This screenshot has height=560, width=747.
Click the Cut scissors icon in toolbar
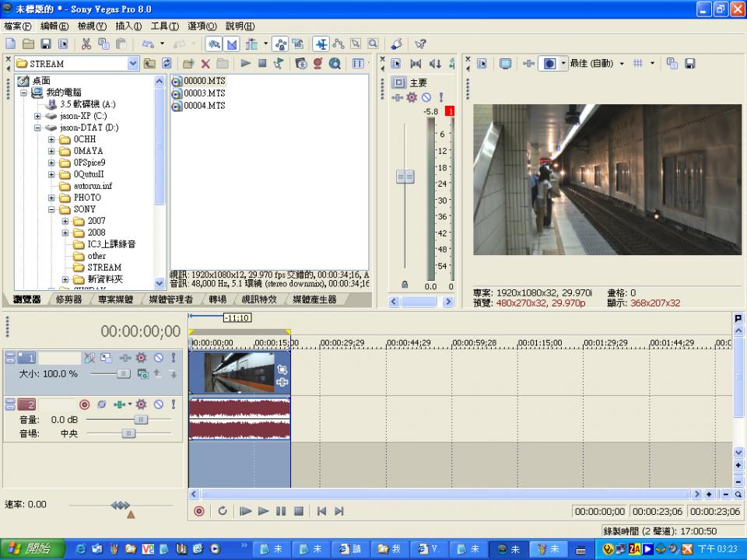click(86, 44)
